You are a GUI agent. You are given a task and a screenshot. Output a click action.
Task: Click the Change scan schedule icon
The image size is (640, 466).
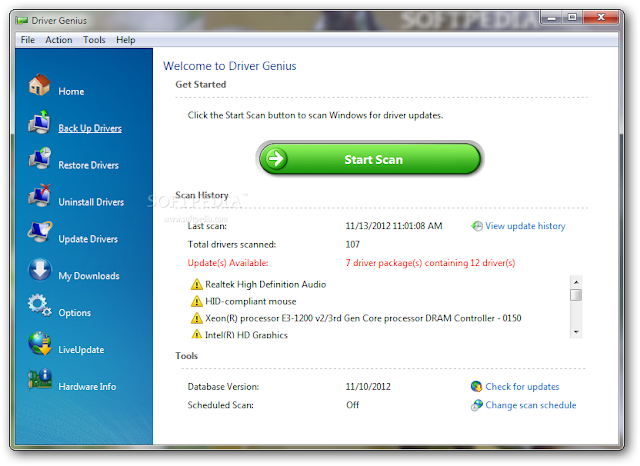pyautogui.click(x=476, y=405)
